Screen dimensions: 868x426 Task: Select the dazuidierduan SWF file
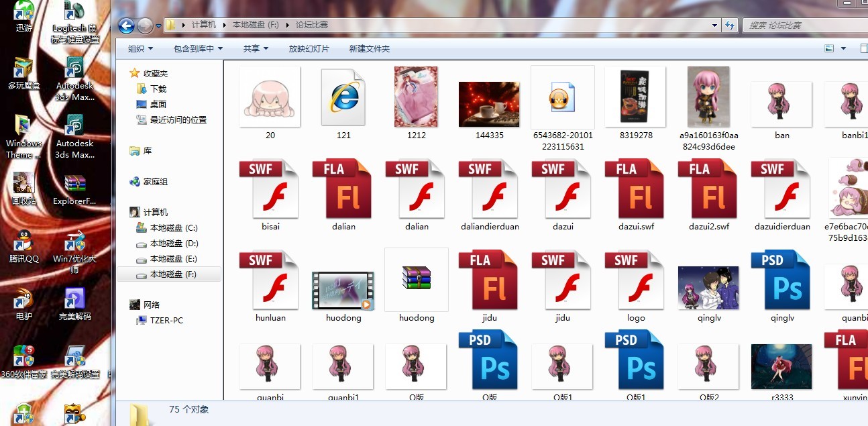[783, 195]
